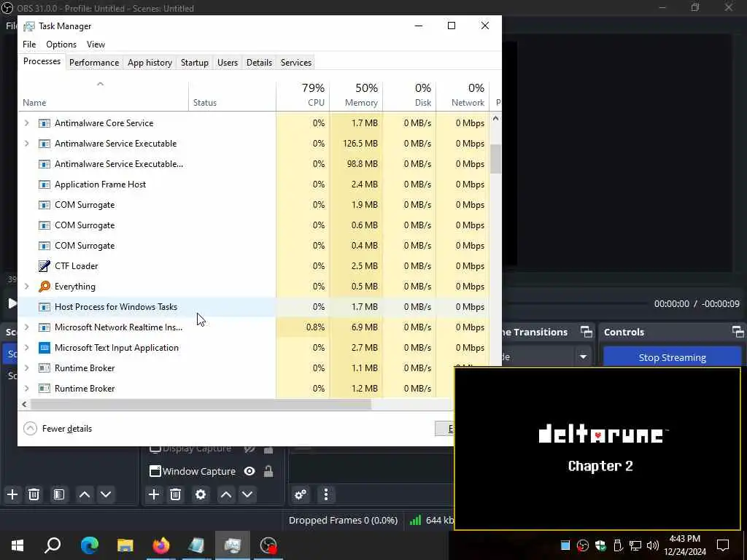This screenshot has height=560, width=747.
Task: Open Firefox from taskbar
Action: [161, 545]
